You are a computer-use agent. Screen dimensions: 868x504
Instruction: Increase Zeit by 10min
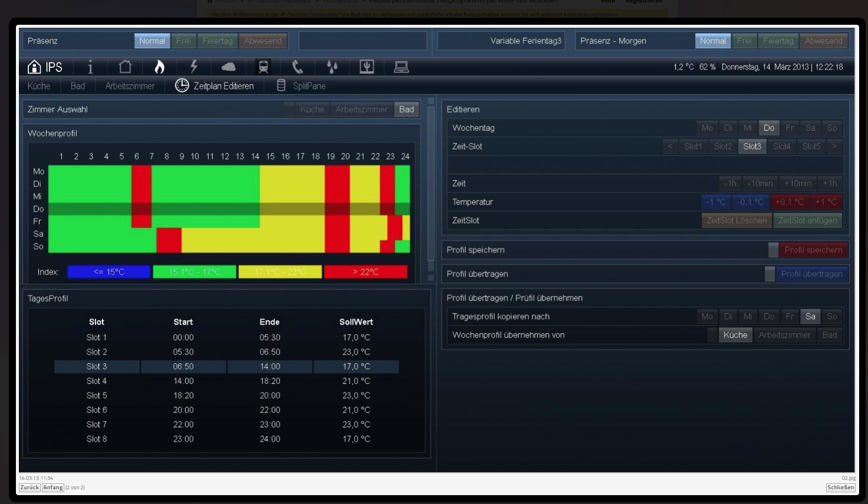(x=798, y=183)
